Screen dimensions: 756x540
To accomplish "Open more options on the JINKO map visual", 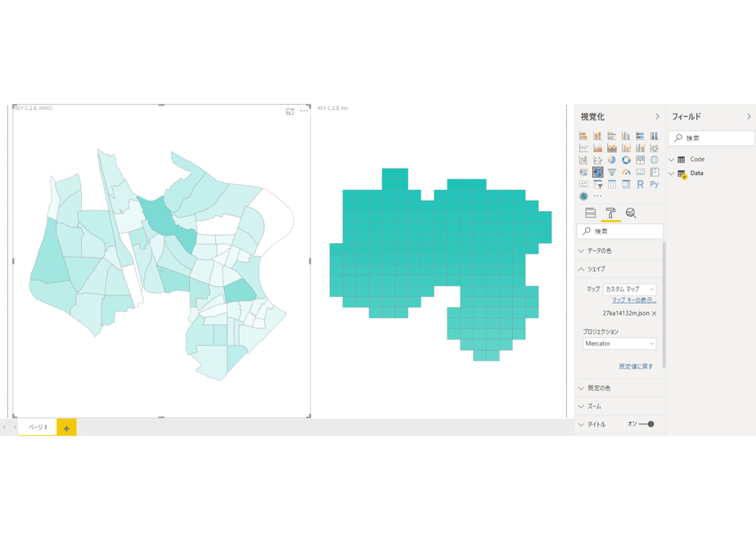I will pyautogui.click(x=304, y=111).
